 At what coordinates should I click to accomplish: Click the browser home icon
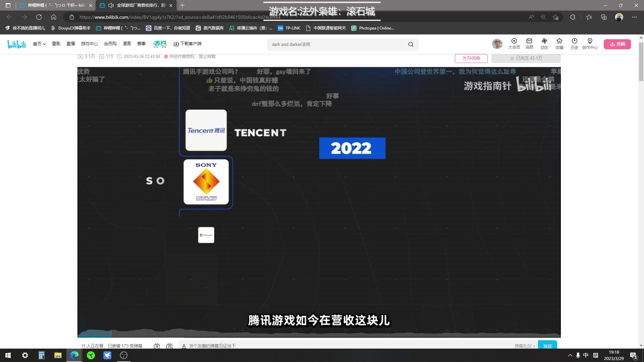click(x=54, y=17)
